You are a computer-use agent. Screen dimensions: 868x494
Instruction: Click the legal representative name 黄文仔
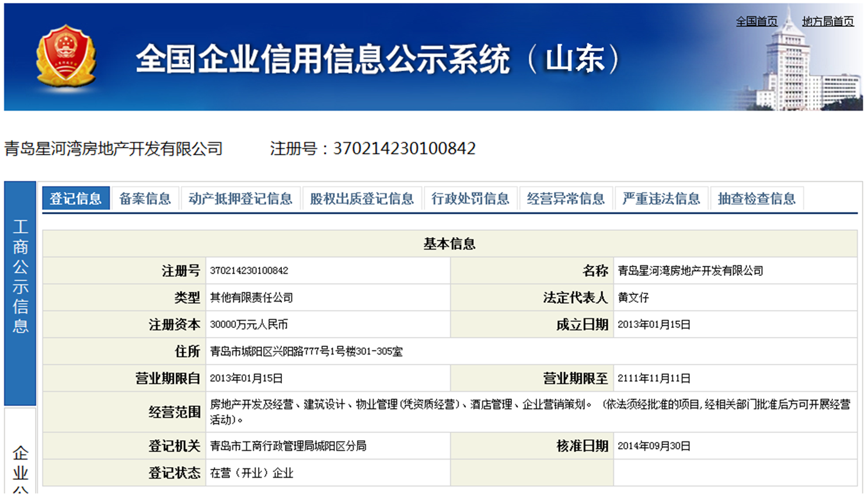[x=633, y=297]
